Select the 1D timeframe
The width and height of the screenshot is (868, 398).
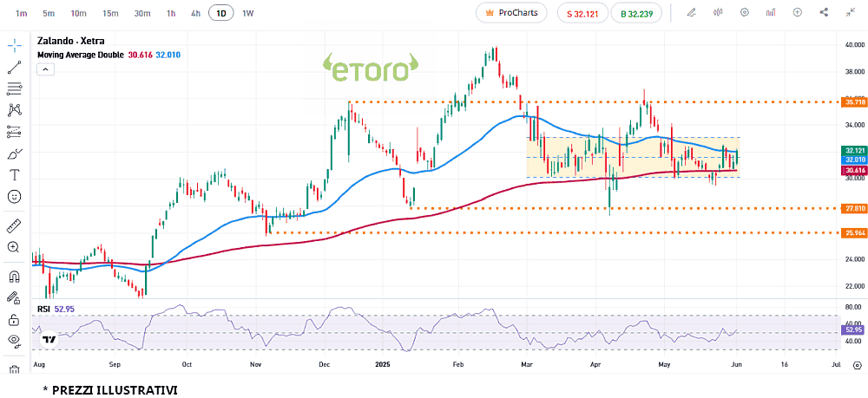coord(220,13)
